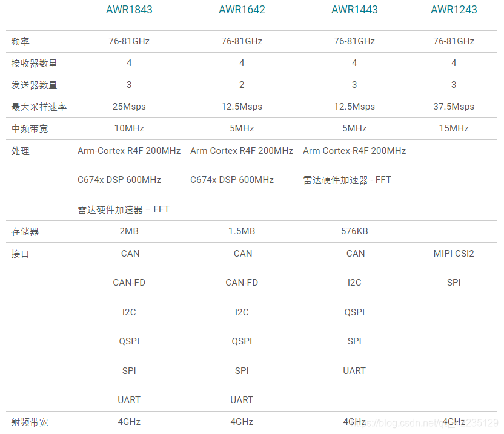Click the 10MHz IF bandwidth value
The width and height of the screenshot is (504, 434).
pyautogui.click(x=129, y=128)
